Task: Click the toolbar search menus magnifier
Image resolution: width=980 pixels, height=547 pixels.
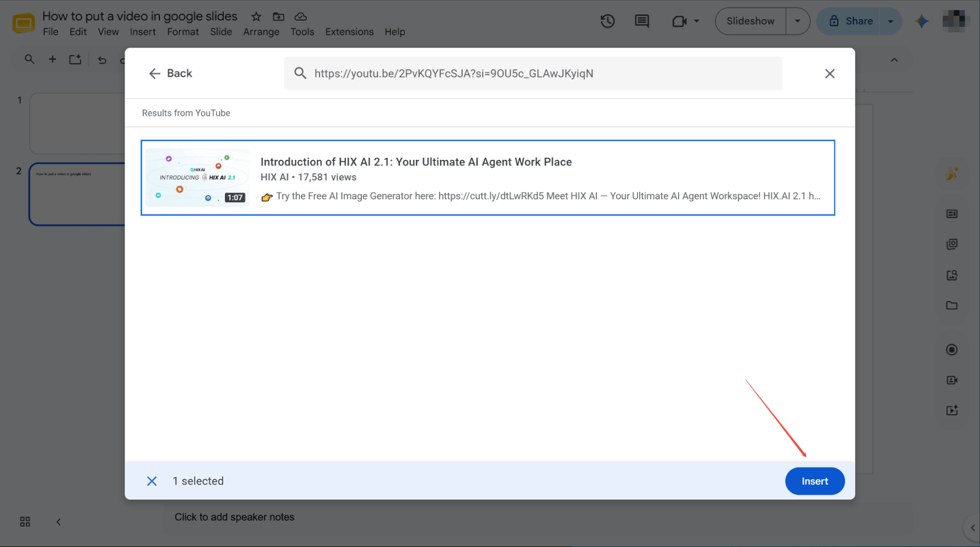Action: [29, 59]
